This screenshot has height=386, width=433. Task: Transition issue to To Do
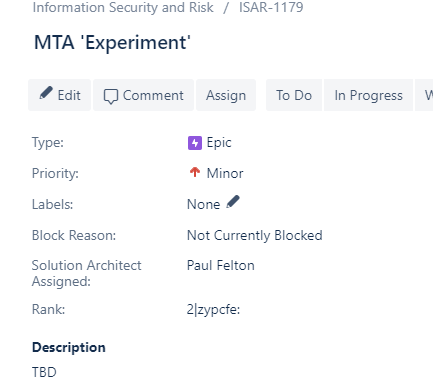point(294,95)
